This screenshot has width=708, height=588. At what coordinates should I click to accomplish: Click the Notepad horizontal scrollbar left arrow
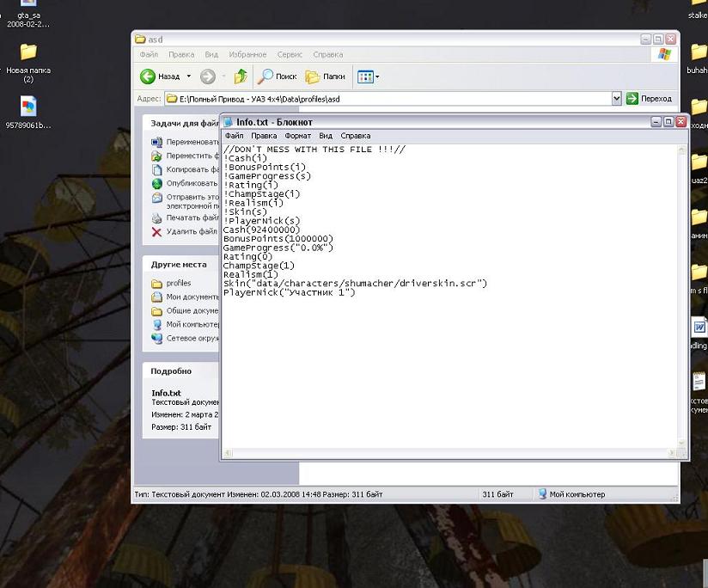pyautogui.click(x=228, y=453)
